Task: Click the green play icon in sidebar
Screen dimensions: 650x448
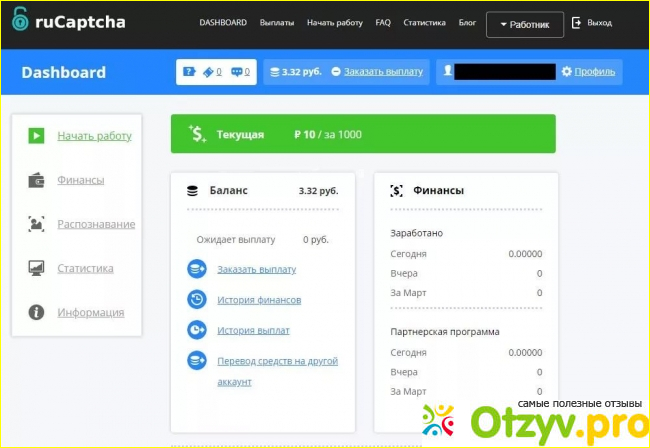Action: click(36, 136)
